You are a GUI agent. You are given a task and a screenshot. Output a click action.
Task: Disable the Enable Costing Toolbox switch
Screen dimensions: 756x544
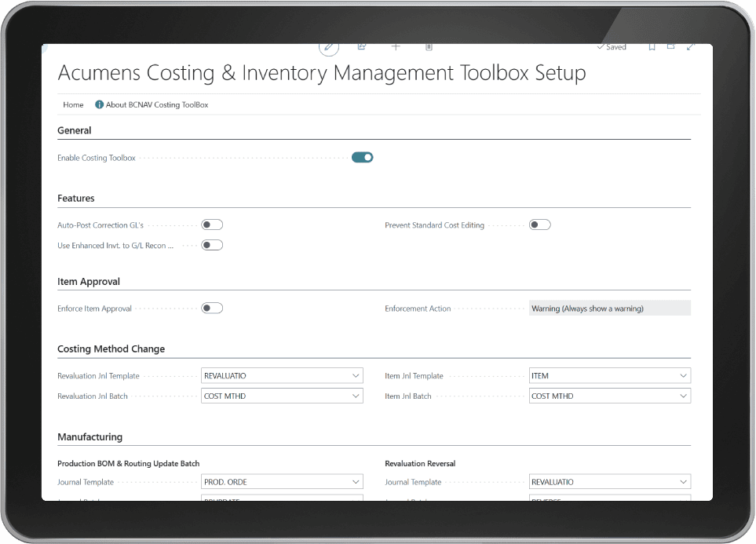(x=363, y=157)
